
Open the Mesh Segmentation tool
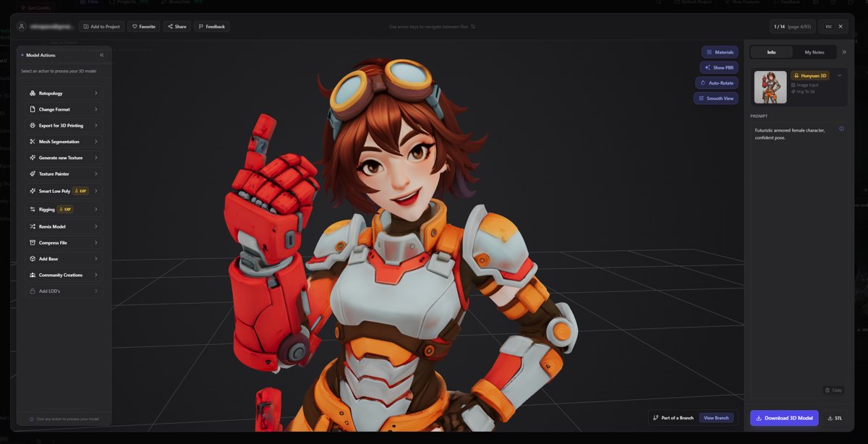[63, 141]
